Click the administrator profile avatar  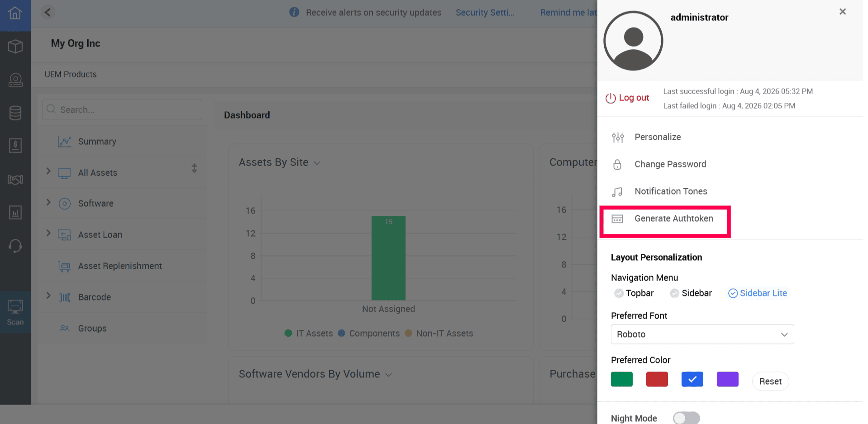coord(633,41)
